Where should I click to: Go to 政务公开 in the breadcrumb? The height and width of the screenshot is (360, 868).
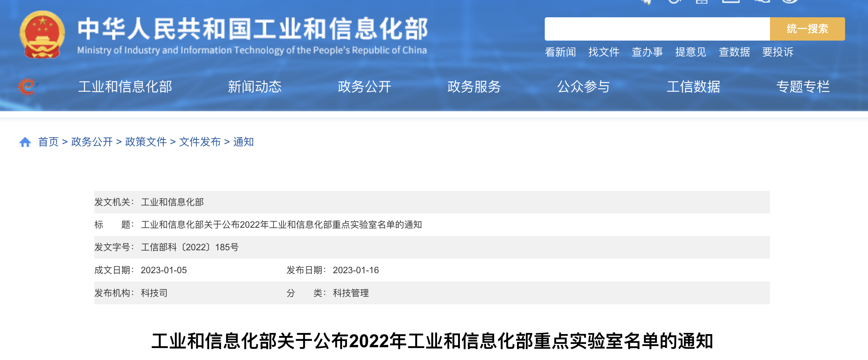(92, 142)
